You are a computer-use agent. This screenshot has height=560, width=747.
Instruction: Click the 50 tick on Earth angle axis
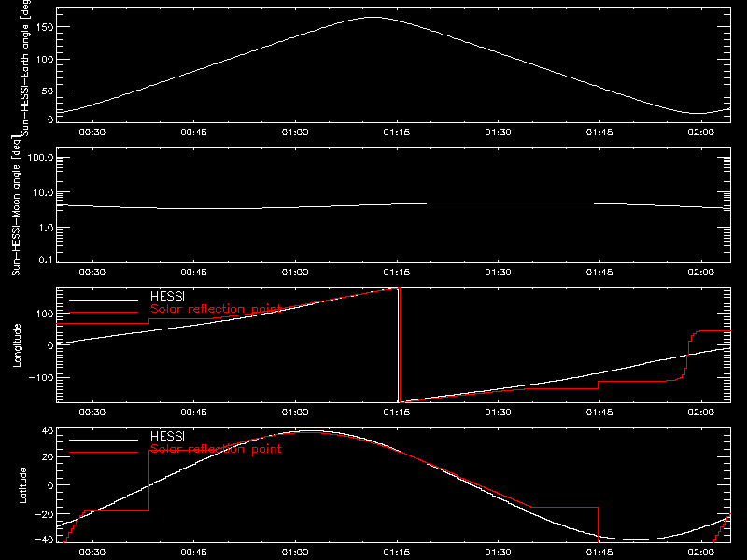click(x=48, y=91)
